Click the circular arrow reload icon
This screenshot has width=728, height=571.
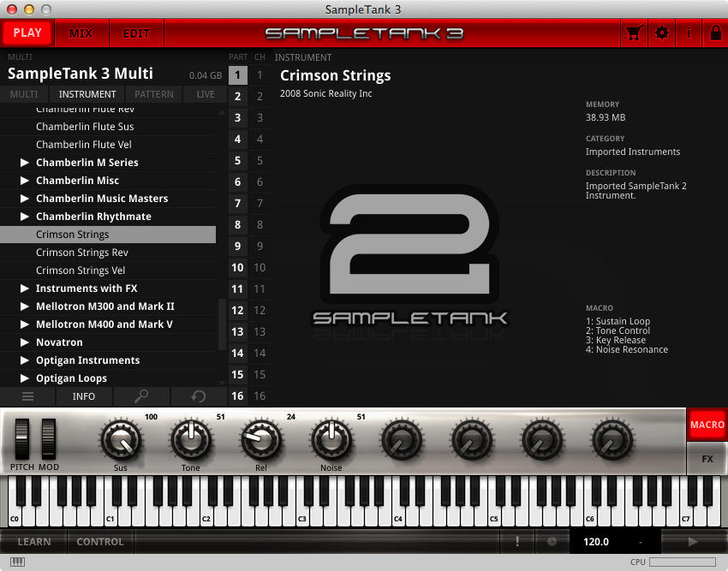click(x=198, y=396)
